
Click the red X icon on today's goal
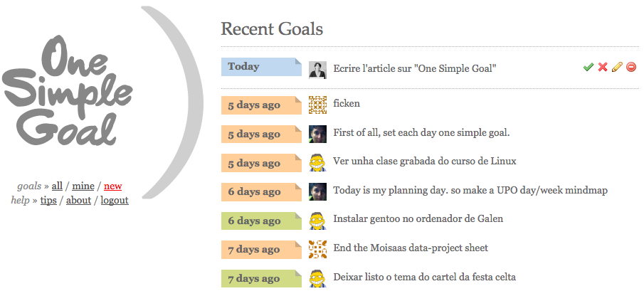point(603,67)
